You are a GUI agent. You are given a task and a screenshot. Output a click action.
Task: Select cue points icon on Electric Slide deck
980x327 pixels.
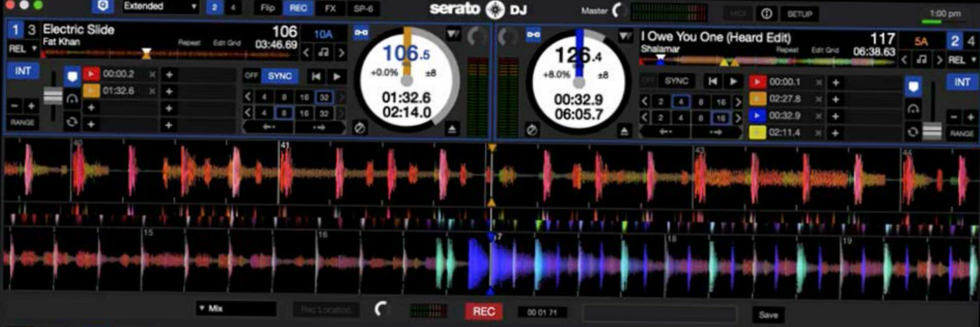coord(72,76)
